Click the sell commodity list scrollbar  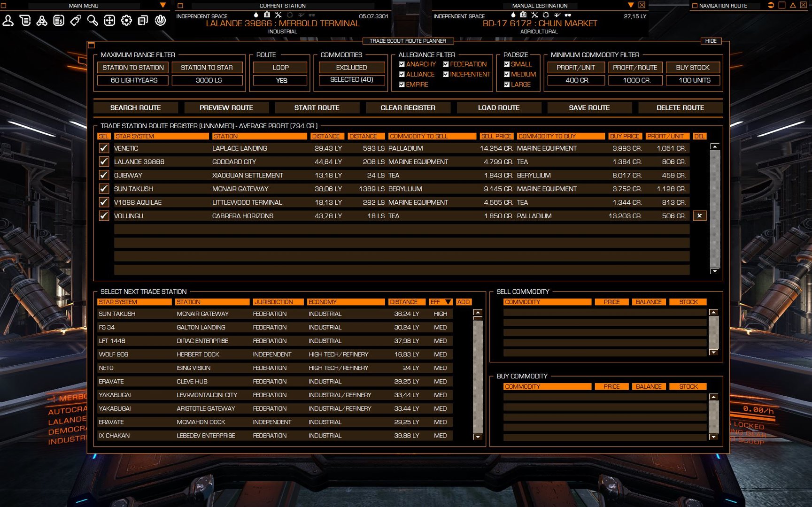pyautogui.click(x=713, y=332)
